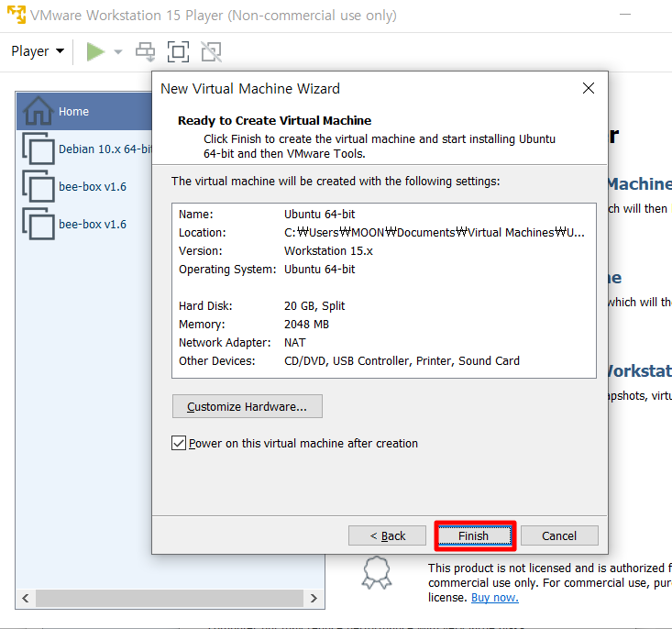Enter full screen mode icon
Viewport: 672px width, 629px height.
[178, 52]
